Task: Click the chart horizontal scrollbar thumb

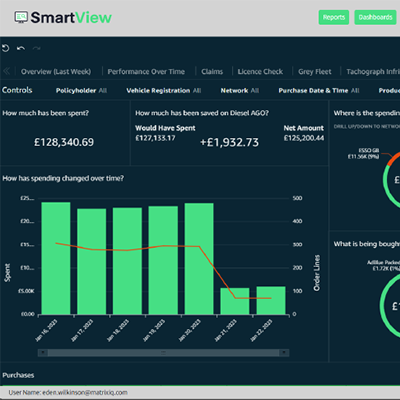Action: [163, 353]
